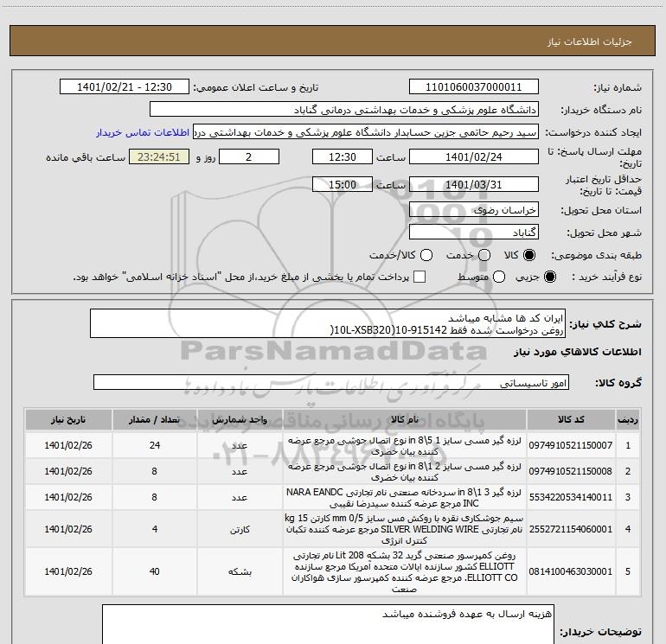Click the goods group field امور تاسیساتی
Image resolution: width=666 pixels, height=644 pixels.
pos(331,382)
